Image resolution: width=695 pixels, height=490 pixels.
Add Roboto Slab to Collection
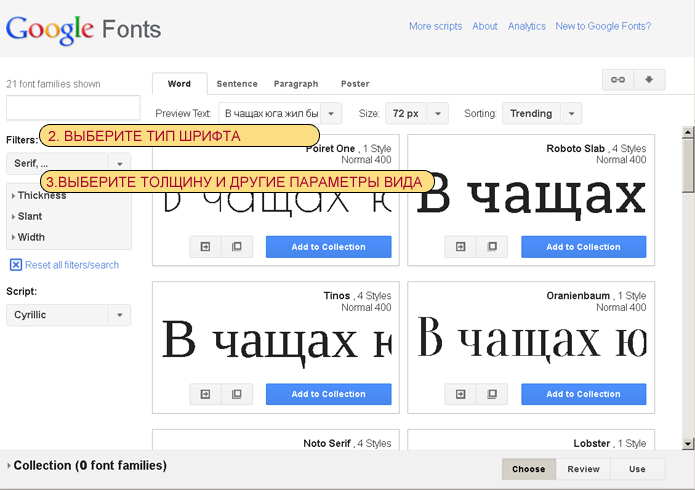pyautogui.click(x=583, y=247)
